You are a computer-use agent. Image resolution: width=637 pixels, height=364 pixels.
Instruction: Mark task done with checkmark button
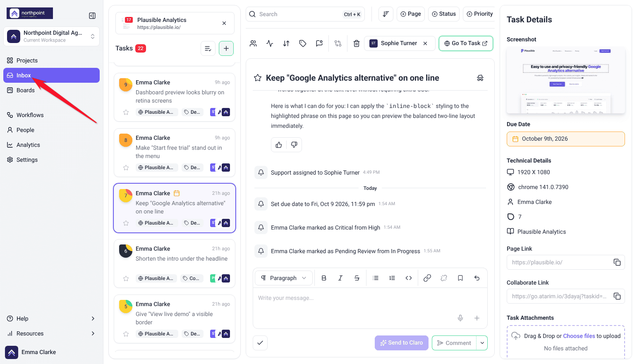260,343
